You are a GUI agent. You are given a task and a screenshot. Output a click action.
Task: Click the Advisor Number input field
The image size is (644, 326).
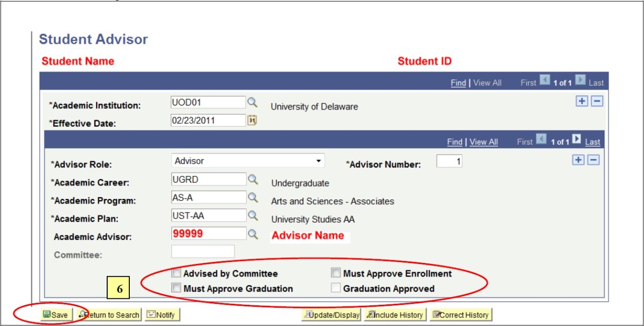click(449, 161)
